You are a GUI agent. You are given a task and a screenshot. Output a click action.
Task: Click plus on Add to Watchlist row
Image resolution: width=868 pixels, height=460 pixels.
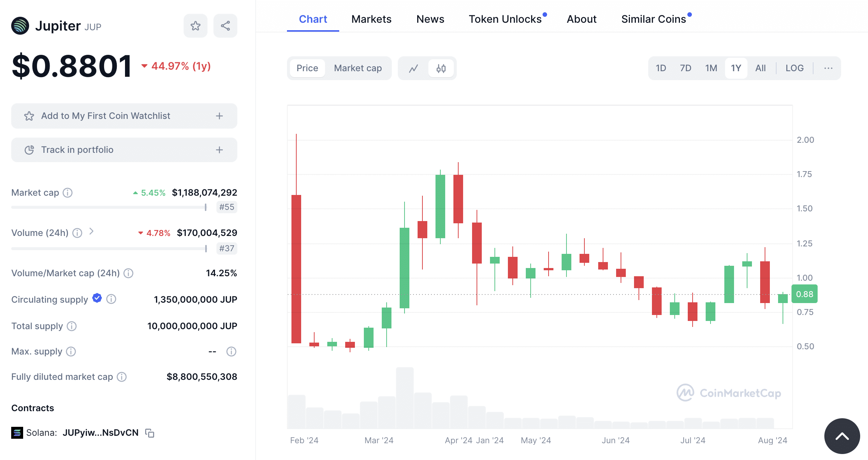(219, 116)
